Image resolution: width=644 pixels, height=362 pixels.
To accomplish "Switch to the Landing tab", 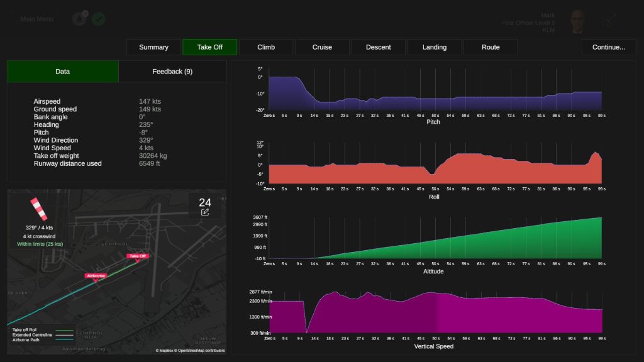I will [434, 47].
